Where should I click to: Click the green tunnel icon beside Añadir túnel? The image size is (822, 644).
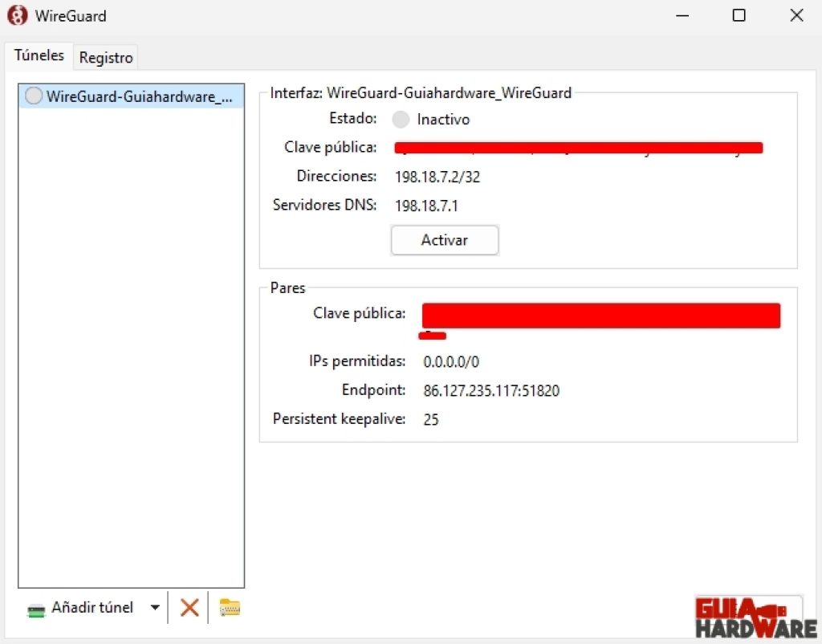click(36, 609)
